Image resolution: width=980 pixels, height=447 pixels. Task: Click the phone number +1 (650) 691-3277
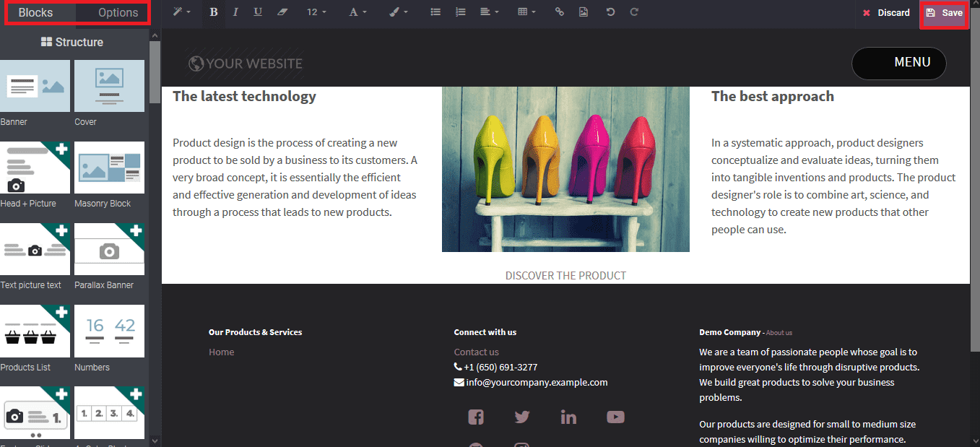pos(500,368)
